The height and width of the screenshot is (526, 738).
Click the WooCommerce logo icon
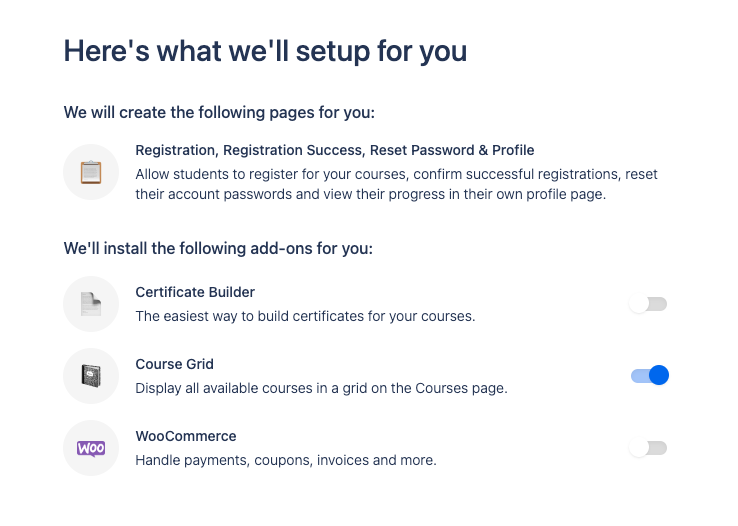tap(91, 448)
